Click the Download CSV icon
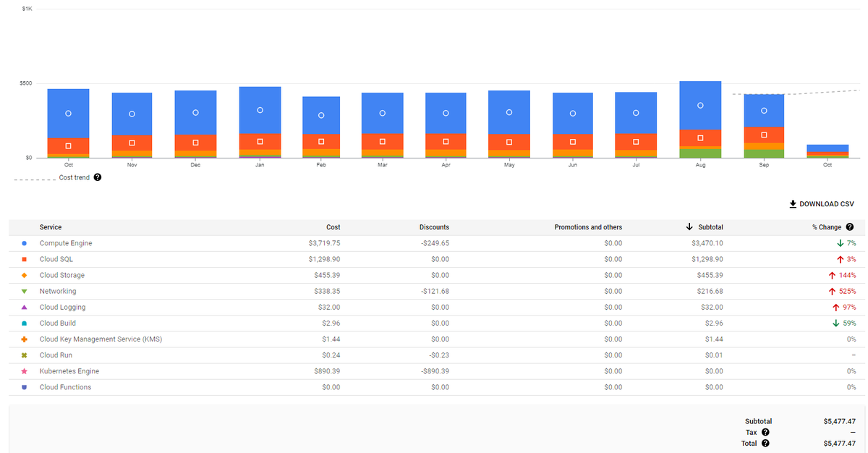868x453 pixels. pos(793,204)
